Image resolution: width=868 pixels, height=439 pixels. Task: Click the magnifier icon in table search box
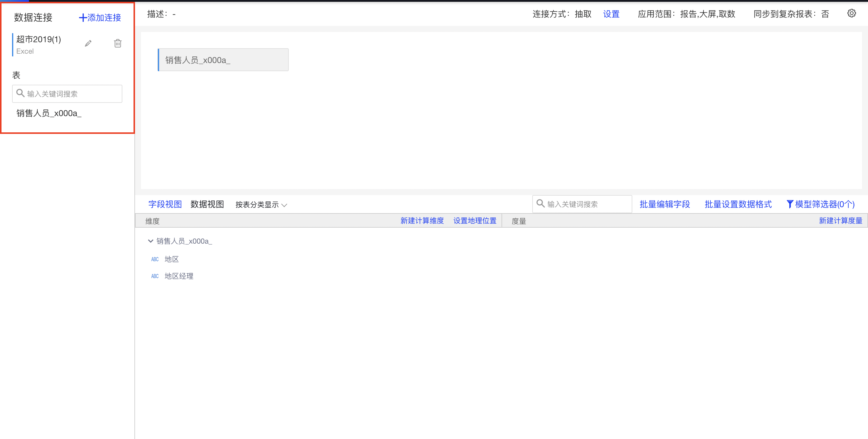[20, 93]
